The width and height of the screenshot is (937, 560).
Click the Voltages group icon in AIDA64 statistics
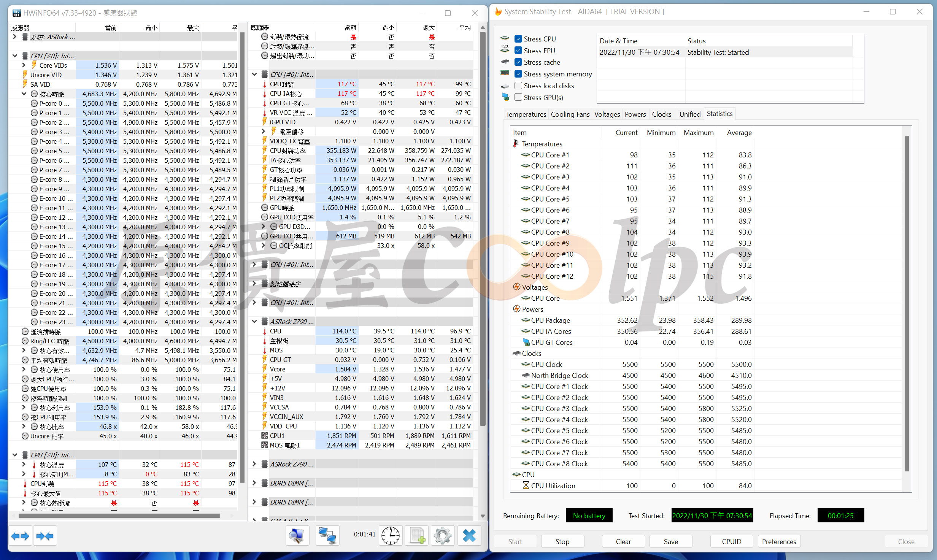point(516,287)
